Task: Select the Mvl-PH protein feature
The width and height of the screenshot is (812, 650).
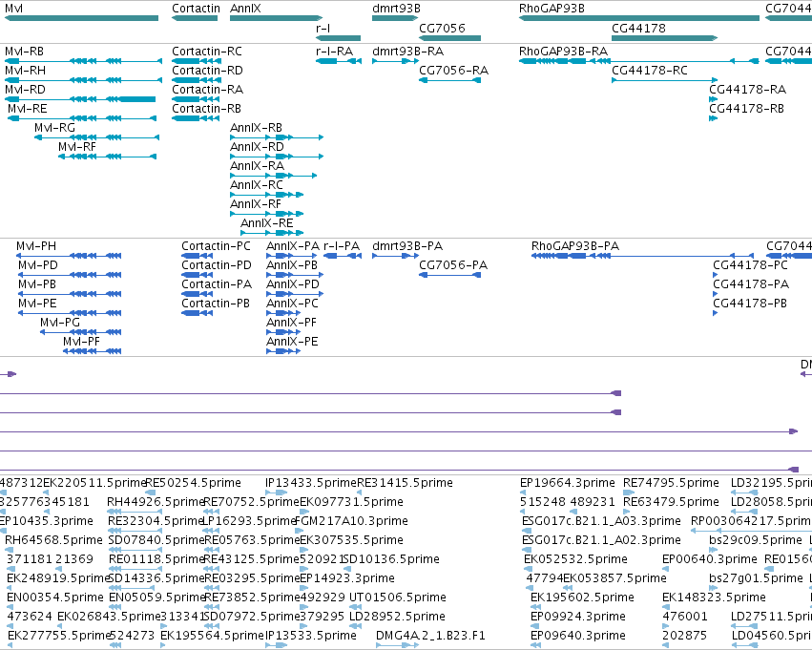Action: pos(69,256)
